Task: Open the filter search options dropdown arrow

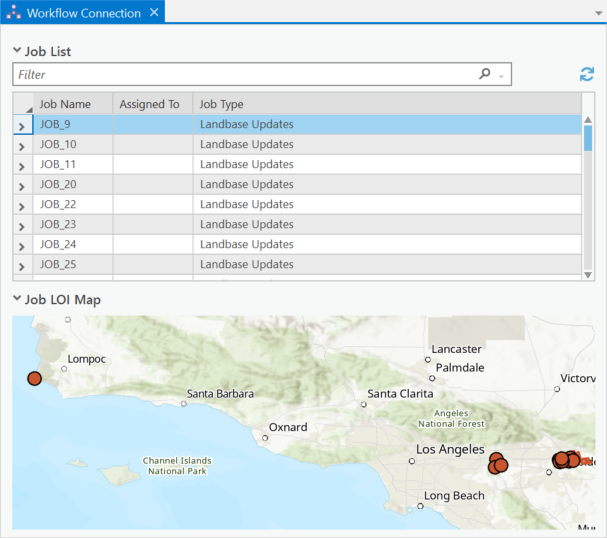Action: click(502, 76)
